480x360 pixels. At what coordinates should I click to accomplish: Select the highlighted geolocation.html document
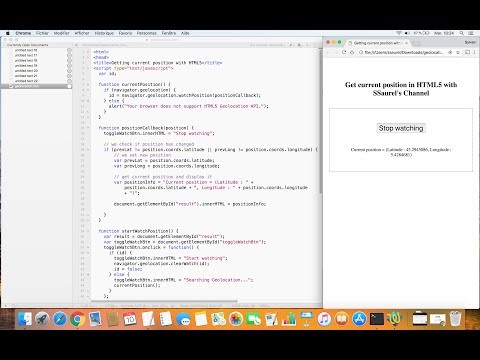click(x=37, y=86)
